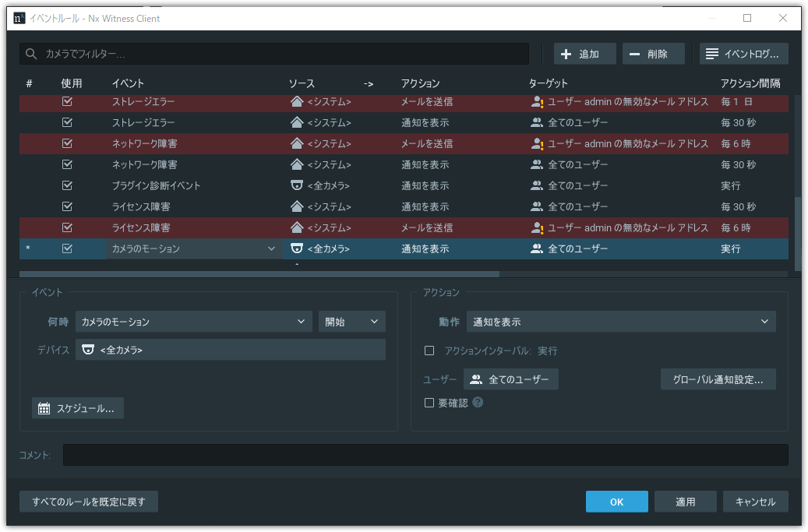Click すべてのルールを既定に戻す button
Image resolution: width=808 pixels, height=532 pixels.
point(89,502)
